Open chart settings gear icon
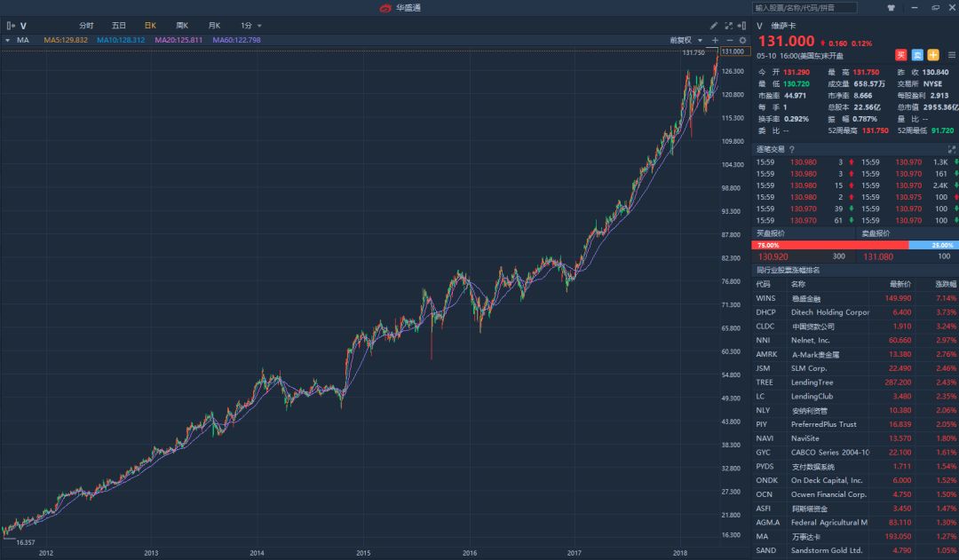The width and height of the screenshot is (959, 560). click(x=743, y=40)
